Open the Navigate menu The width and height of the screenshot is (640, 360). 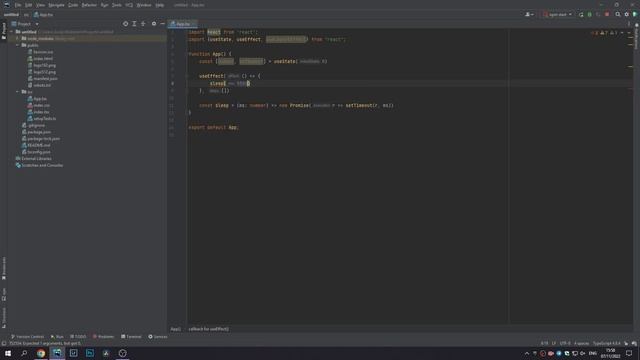[x=56, y=5]
